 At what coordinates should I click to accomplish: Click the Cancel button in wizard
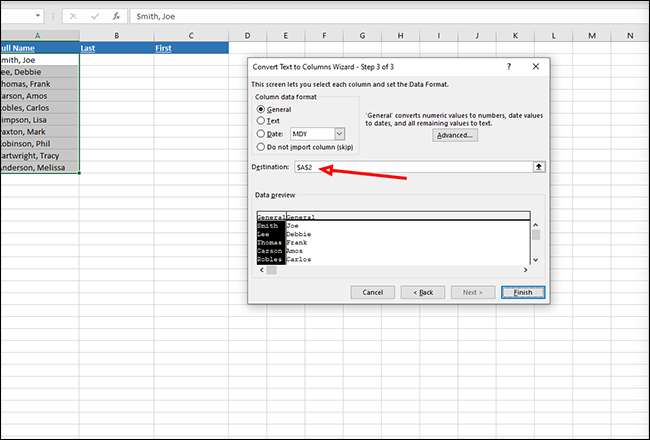[373, 292]
